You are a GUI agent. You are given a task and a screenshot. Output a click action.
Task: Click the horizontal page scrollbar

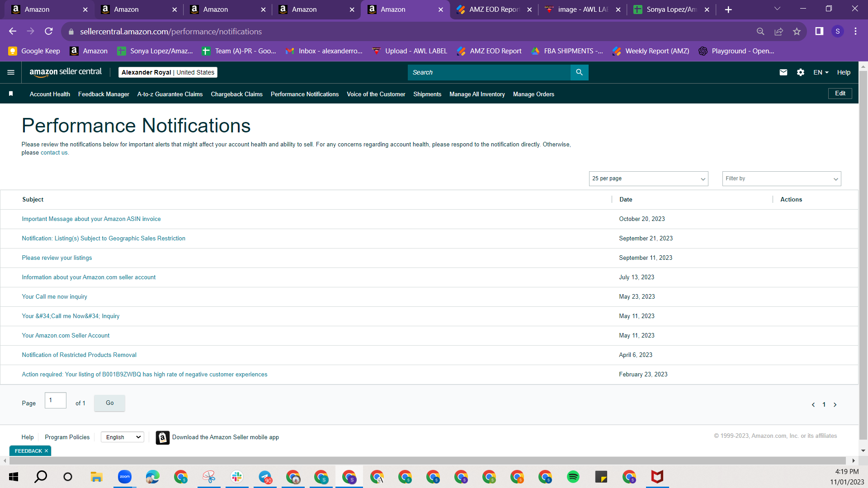(428, 460)
